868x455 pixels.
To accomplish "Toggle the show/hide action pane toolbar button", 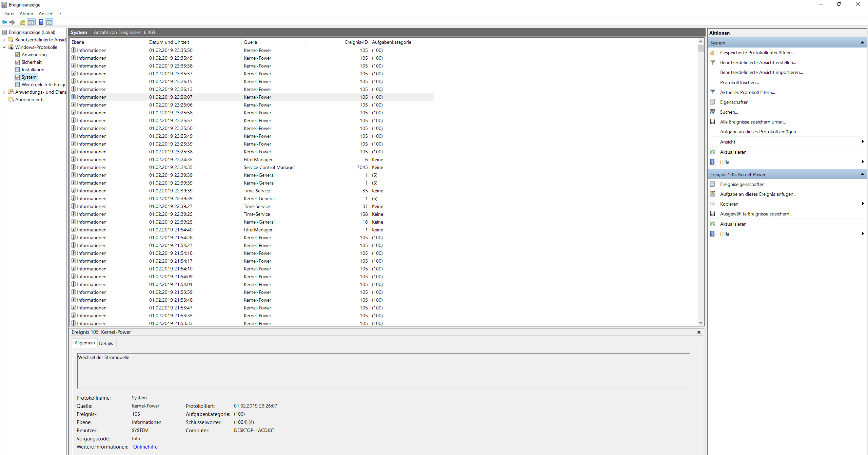I will pyautogui.click(x=49, y=22).
